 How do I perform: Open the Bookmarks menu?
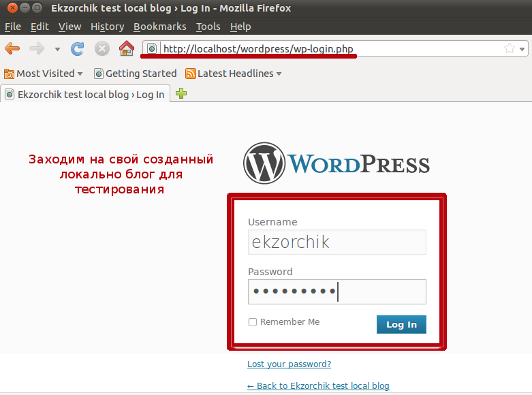pyautogui.click(x=159, y=27)
